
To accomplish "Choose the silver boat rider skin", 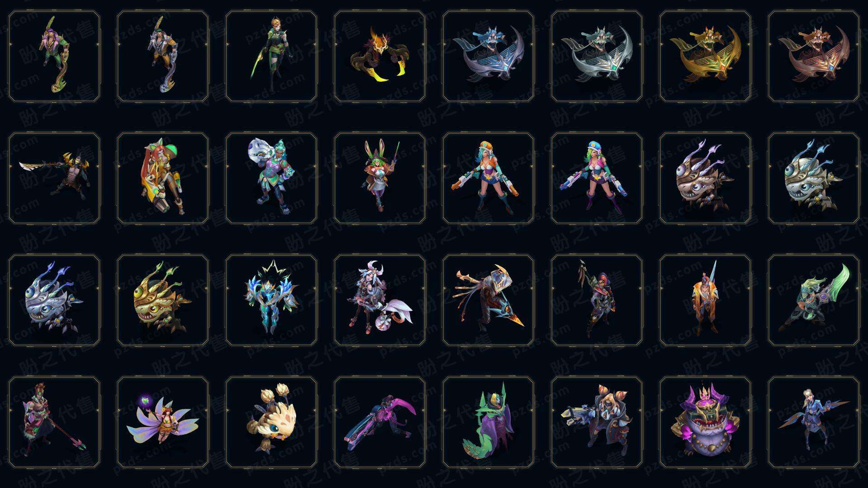I will [x=597, y=56].
